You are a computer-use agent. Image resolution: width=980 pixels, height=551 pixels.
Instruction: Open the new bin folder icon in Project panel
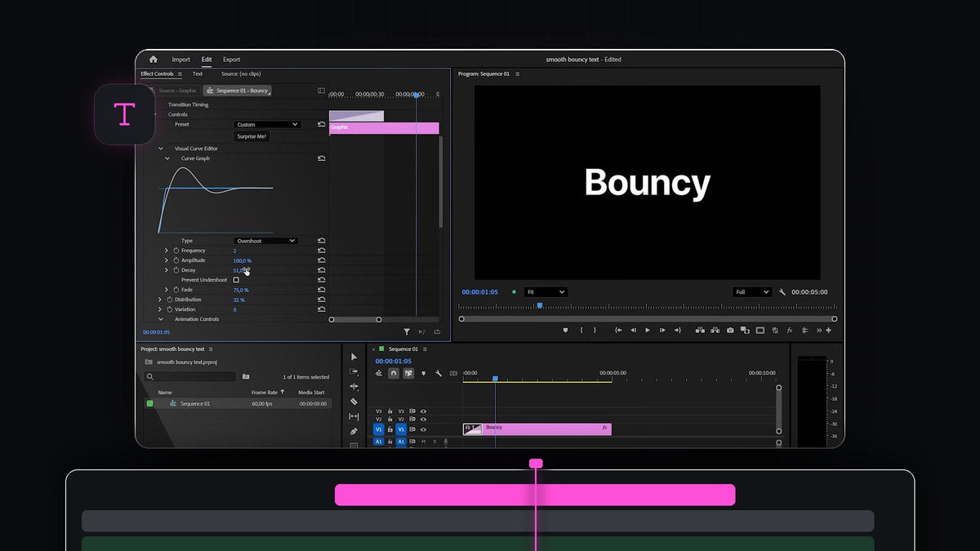pos(246,377)
